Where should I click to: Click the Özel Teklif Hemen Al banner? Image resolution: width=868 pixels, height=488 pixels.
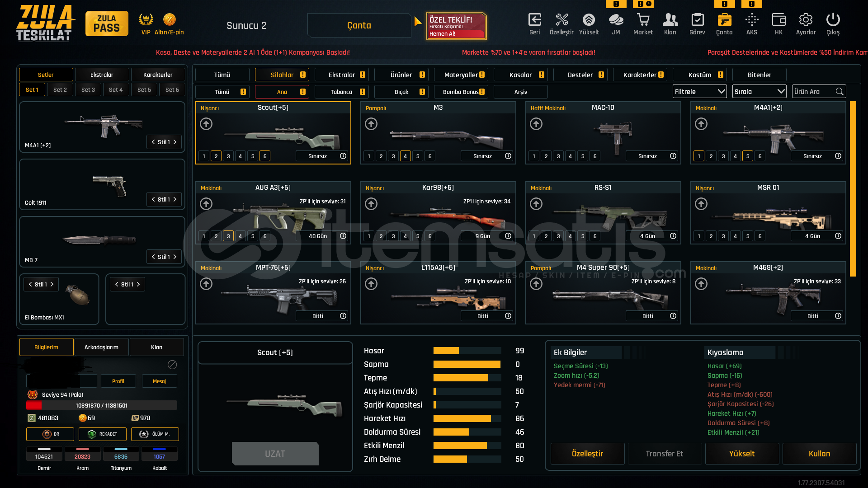point(456,26)
